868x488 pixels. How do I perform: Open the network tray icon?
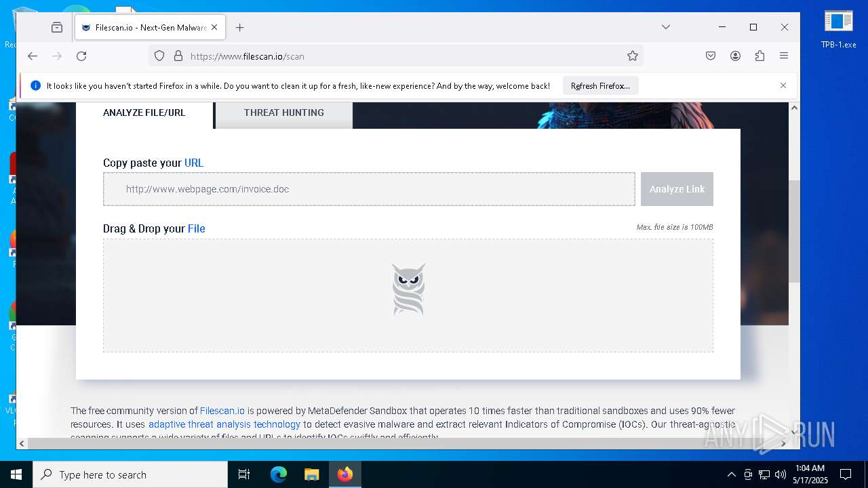764,474
